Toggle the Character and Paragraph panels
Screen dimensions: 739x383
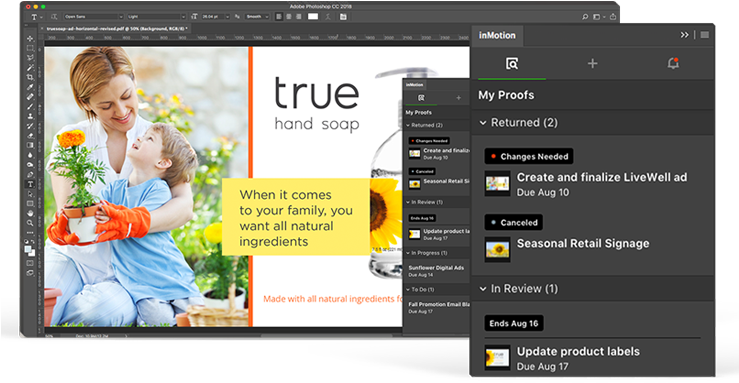coord(343,16)
